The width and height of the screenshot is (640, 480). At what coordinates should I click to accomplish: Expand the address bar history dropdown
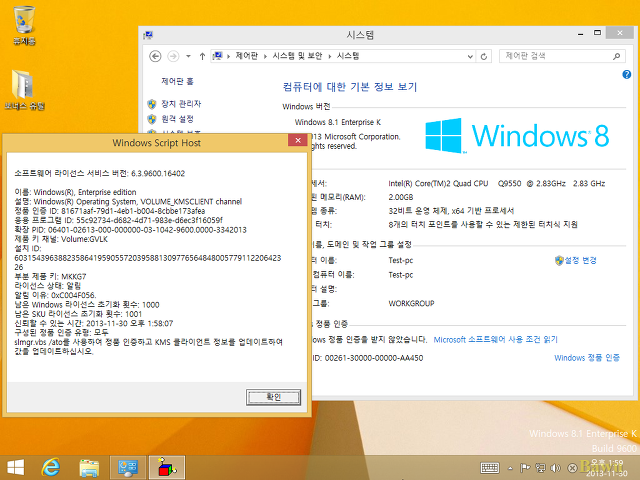click(x=470, y=56)
